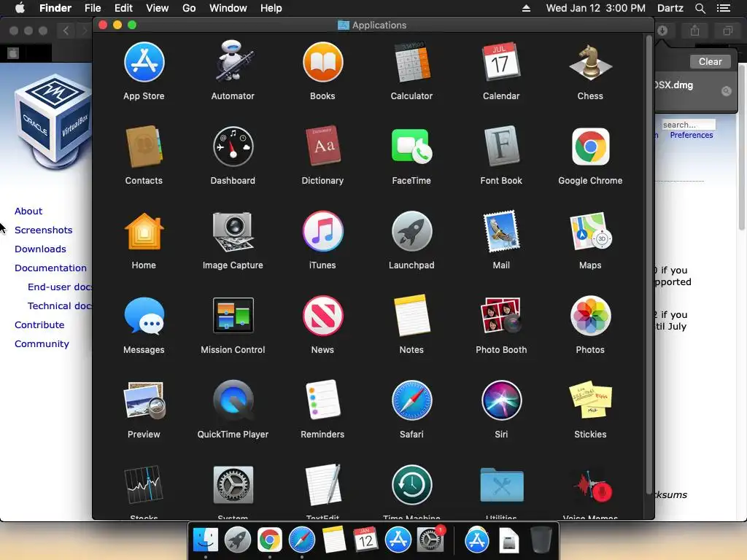The image size is (747, 560).
Task: Open the Preferences link in the Safari page
Action: (692, 135)
